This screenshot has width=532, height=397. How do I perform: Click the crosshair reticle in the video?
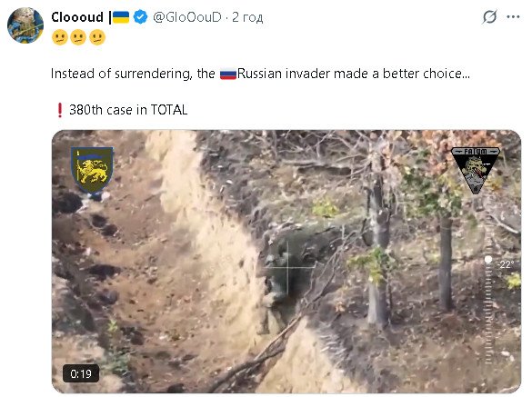tap(288, 267)
